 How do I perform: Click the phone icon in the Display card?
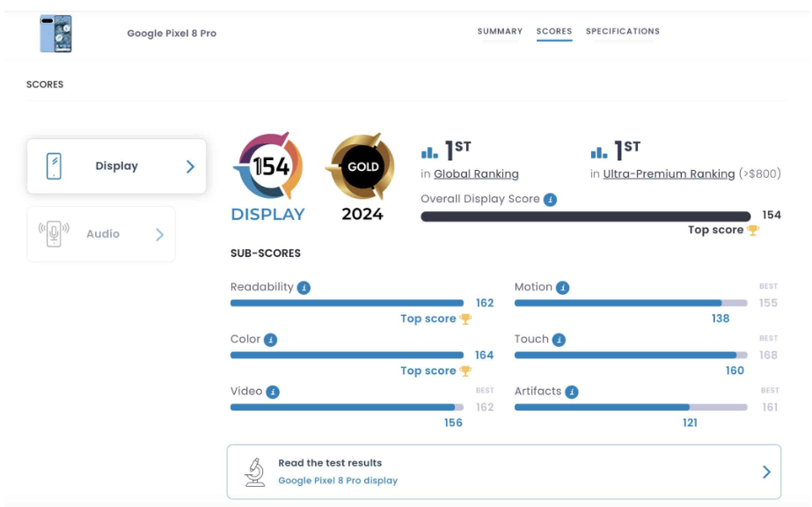pyautogui.click(x=54, y=166)
